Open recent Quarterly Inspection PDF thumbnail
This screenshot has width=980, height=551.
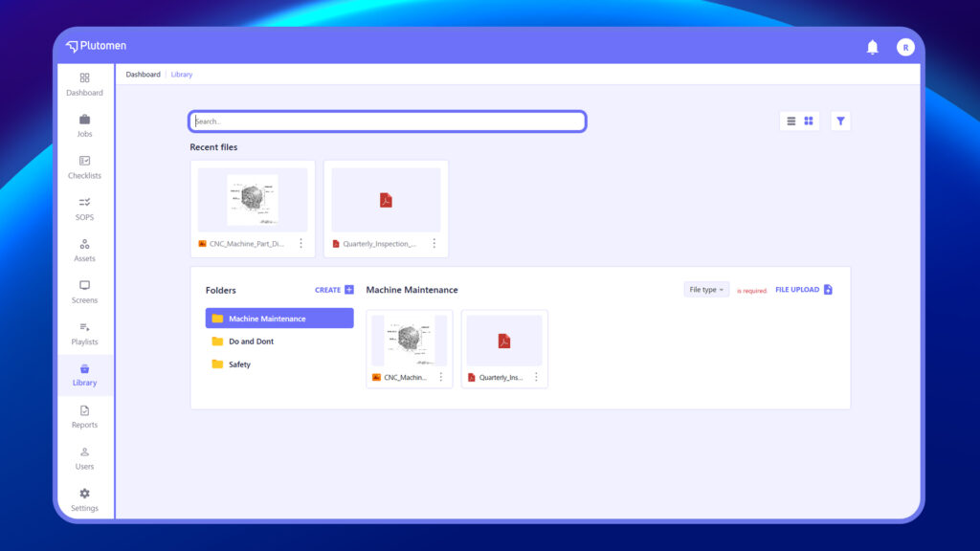(387, 200)
